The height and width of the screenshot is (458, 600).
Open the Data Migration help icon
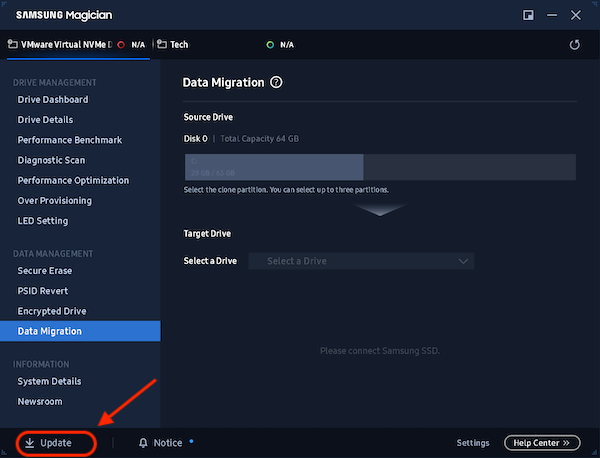pos(276,82)
